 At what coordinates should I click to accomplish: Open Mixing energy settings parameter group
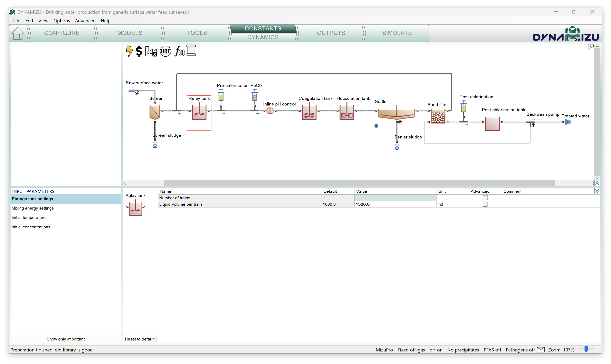pyautogui.click(x=33, y=208)
